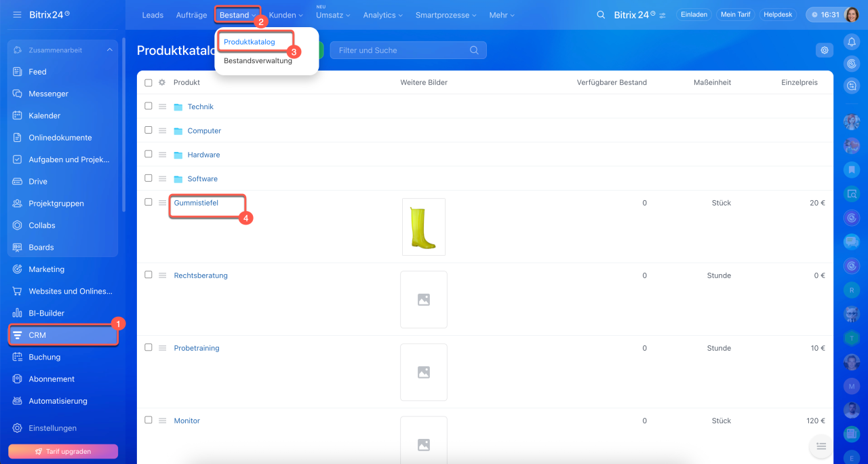Tick the checkbox for Computer folder
Screen dimensions: 868x464
point(149,130)
